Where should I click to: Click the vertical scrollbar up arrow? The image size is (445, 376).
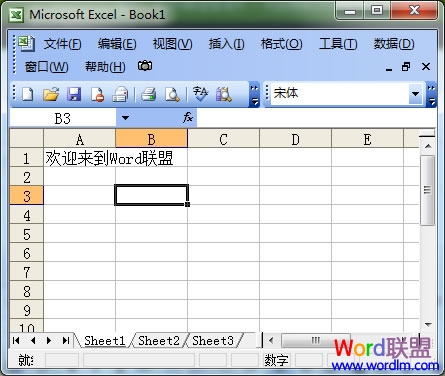pyautogui.click(x=428, y=146)
